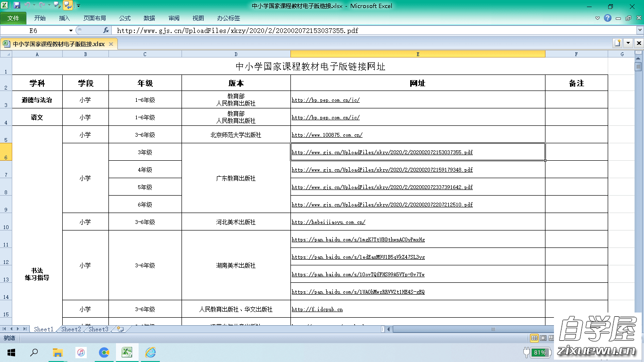Click the quick access icon left of highlighted one

58,6
